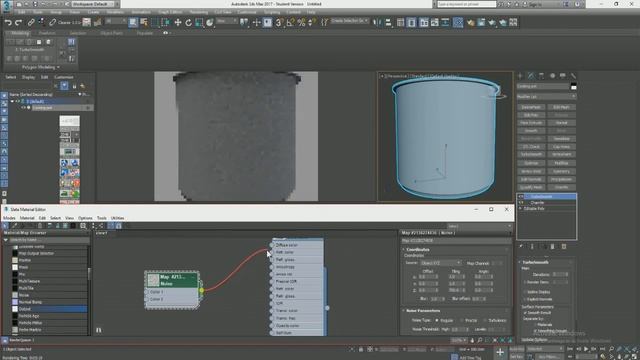Screen dimensions: 640x360
Task: Switch to the Modeling ribbon tab
Action: [20, 33]
